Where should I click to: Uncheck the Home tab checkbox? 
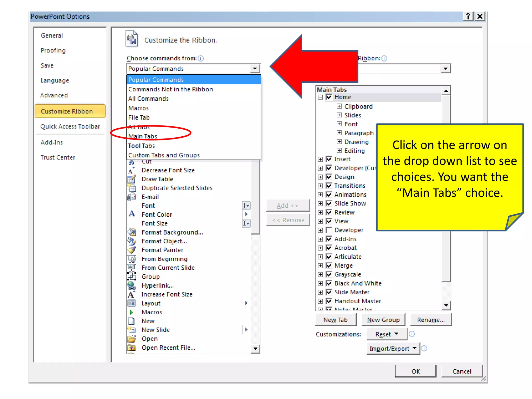point(329,97)
